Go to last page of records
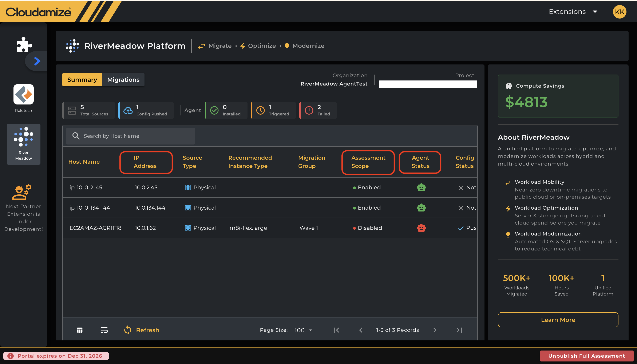 459,330
